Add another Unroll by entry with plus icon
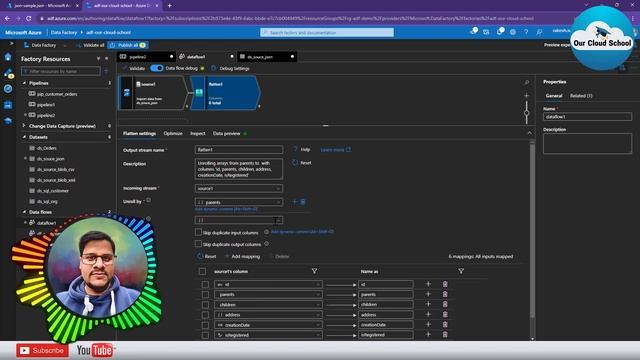Viewport: 640px width, 360px height. point(295,202)
